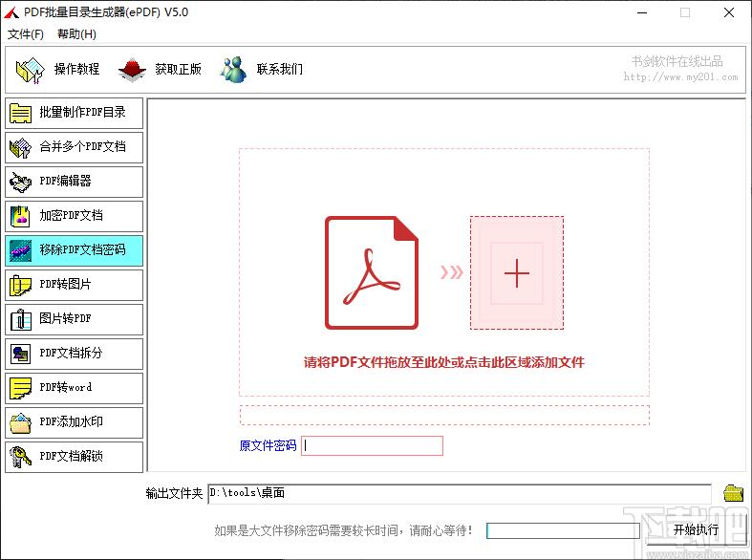The image size is (752, 560).
Task: Focus the 原文件密码 input field
Action: tap(372, 446)
